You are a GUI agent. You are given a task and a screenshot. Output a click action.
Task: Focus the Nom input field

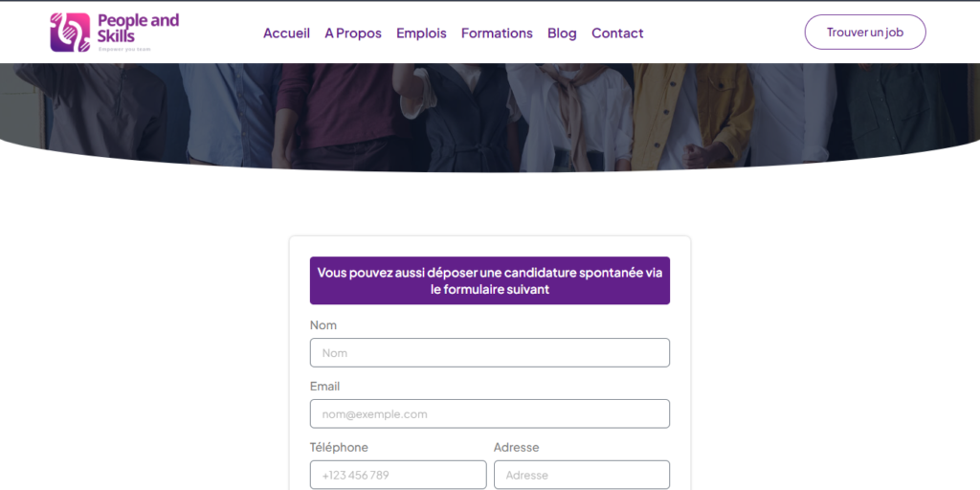pos(490,353)
